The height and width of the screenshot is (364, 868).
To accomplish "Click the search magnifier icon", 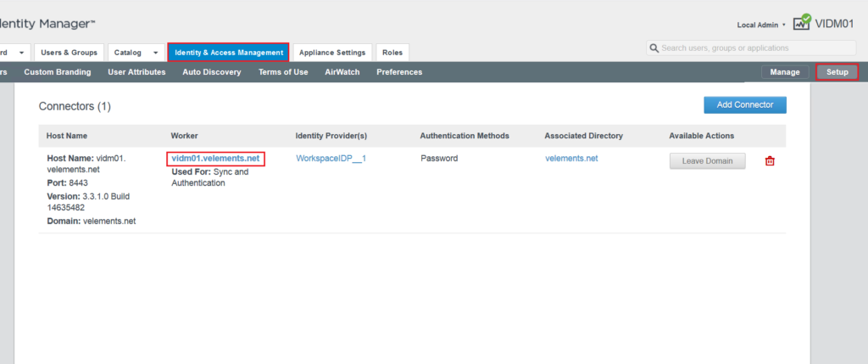I will [x=654, y=48].
